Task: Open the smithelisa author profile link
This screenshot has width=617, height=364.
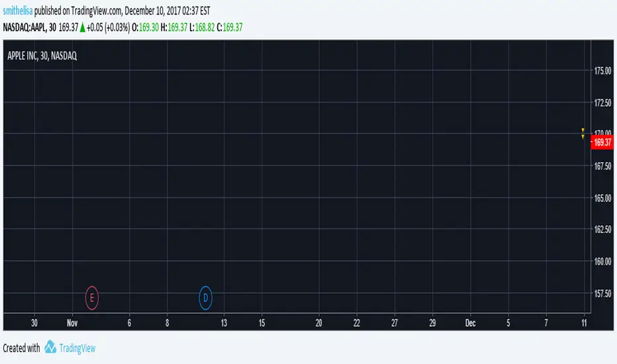Action: (x=18, y=11)
